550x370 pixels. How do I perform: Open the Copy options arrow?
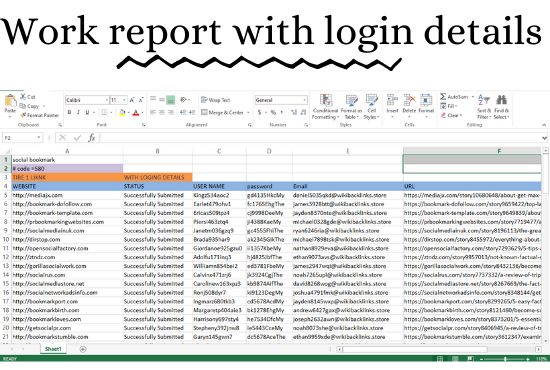point(44,106)
